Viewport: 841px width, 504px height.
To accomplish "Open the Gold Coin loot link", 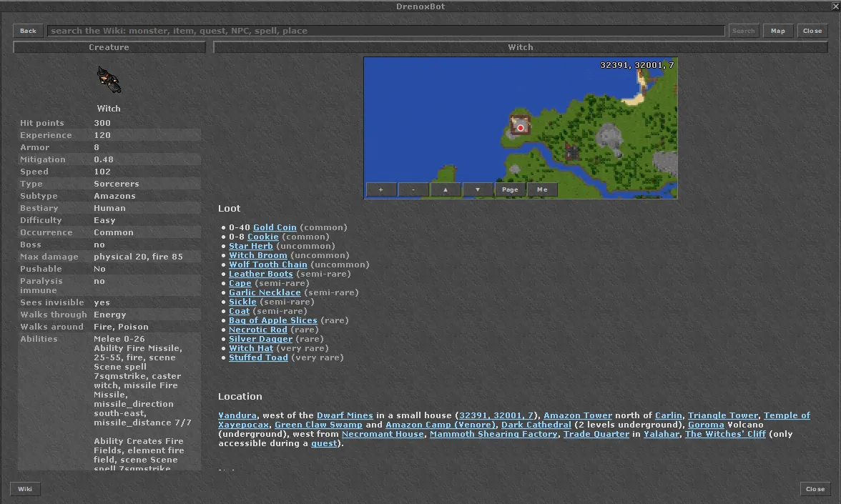I will click(x=275, y=227).
